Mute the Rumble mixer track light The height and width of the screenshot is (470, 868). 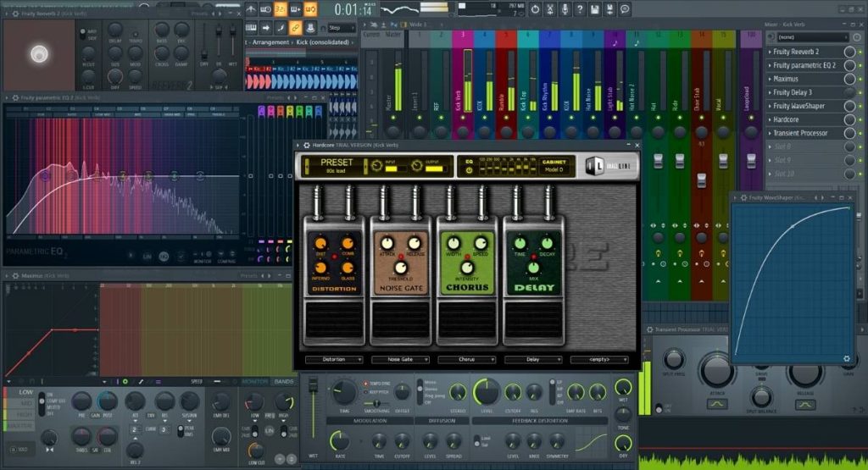click(x=506, y=118)
